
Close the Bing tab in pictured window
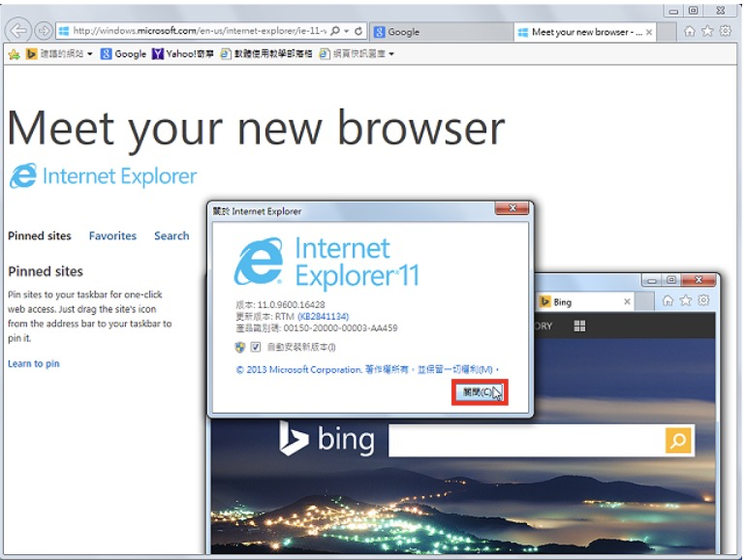click(x=627, y=301)
